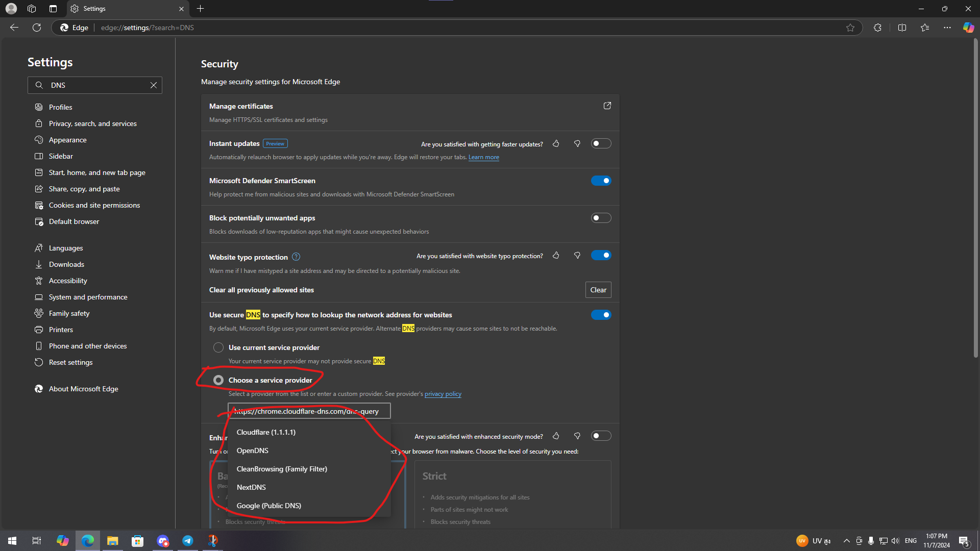
Task: Open the taskbar clock and date
Action: point(937,541)
